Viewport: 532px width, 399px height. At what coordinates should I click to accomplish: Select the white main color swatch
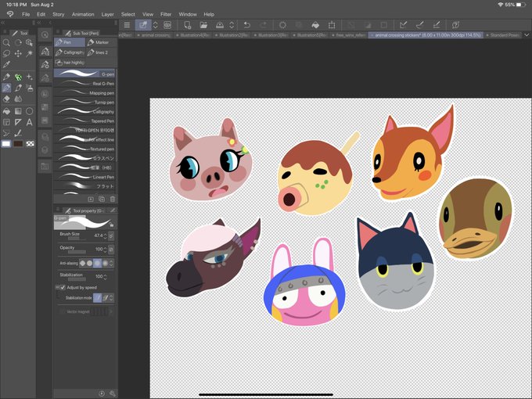(x=6, y=144)
